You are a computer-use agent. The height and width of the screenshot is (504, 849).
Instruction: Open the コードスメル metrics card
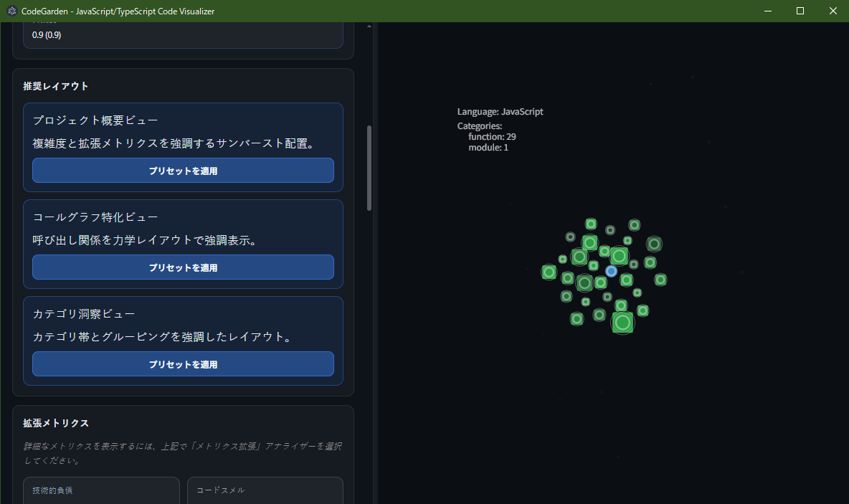(265, 490)
